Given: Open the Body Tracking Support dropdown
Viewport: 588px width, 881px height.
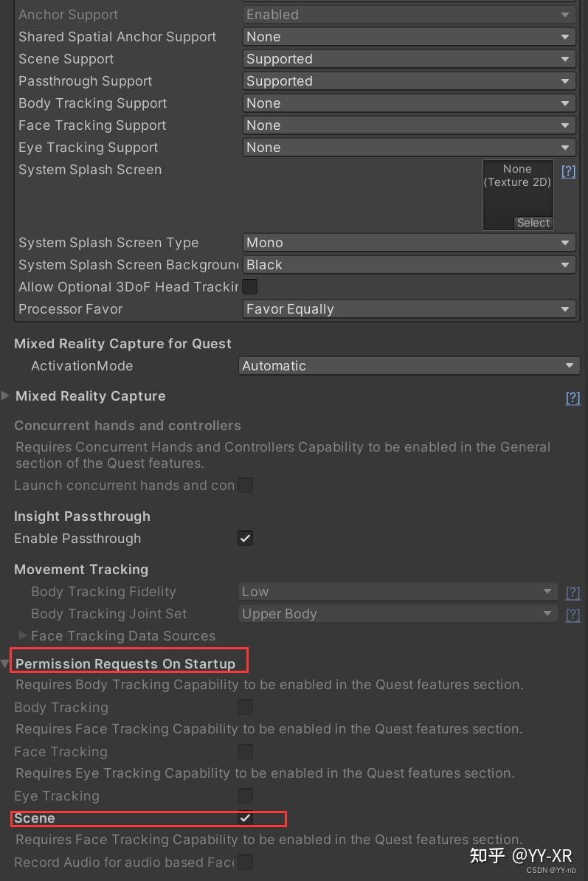Looking at the screenshot, I should click(409, 103).
